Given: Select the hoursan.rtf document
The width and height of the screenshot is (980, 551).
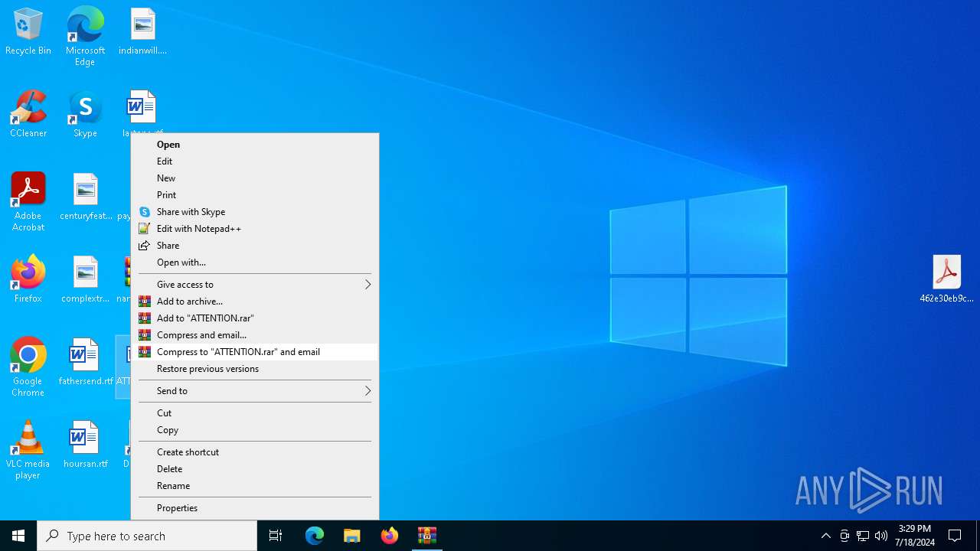Looking at the screenshot, I should click(x=86, y=445).
